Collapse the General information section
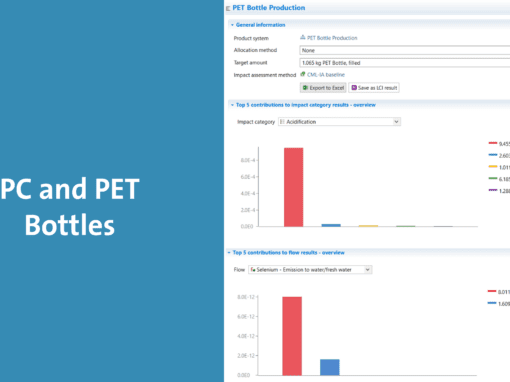The height and width of the screenshot is (382, 510). 232,25
